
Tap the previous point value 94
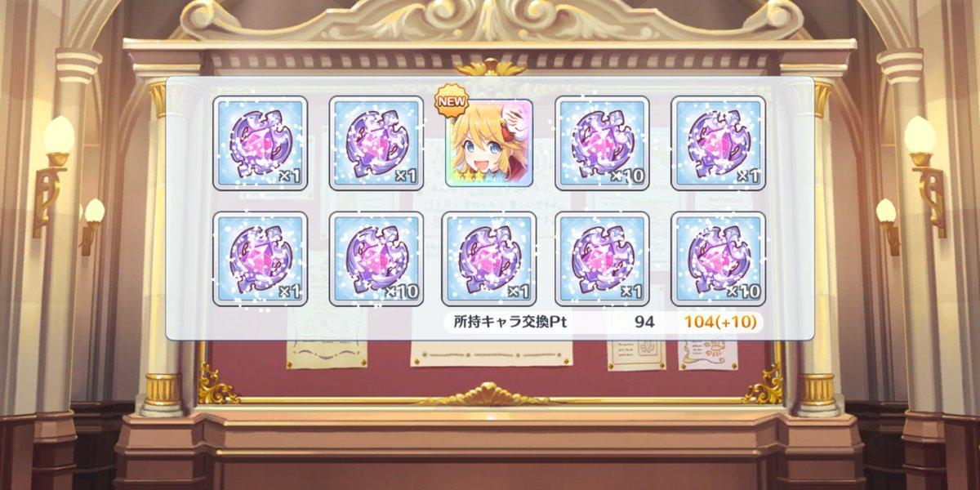pos(644,323)
